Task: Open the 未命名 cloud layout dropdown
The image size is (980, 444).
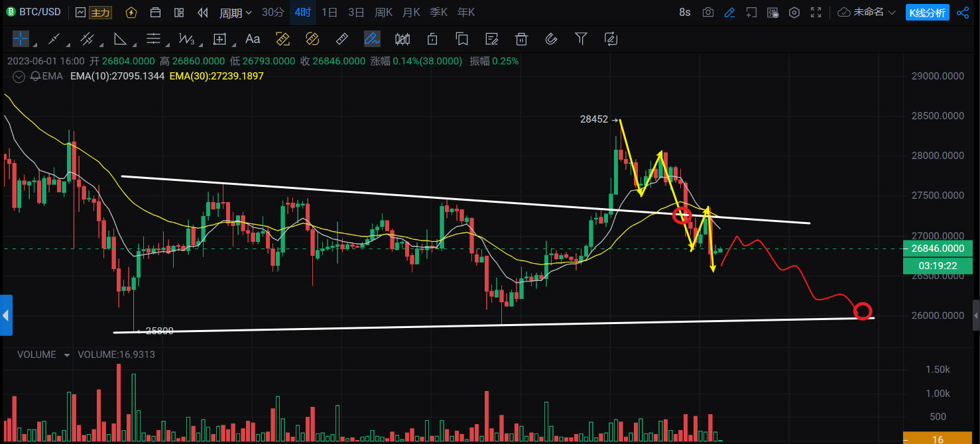Action: tap(867, 12)
